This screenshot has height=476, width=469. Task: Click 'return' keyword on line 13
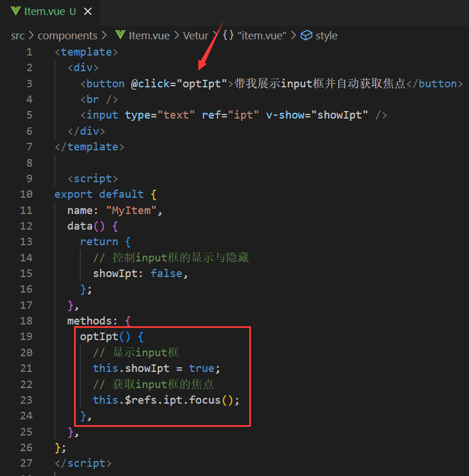[x=99, y=242]
